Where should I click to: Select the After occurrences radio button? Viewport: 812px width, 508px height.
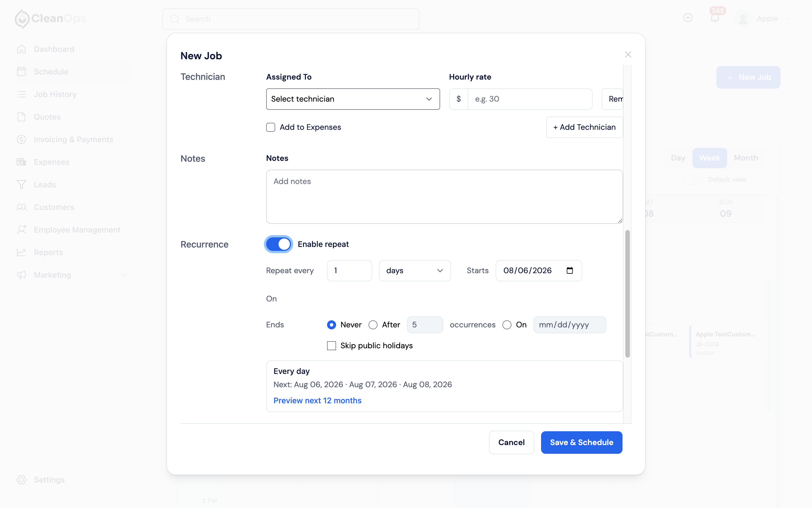click(x=373, y=325)
